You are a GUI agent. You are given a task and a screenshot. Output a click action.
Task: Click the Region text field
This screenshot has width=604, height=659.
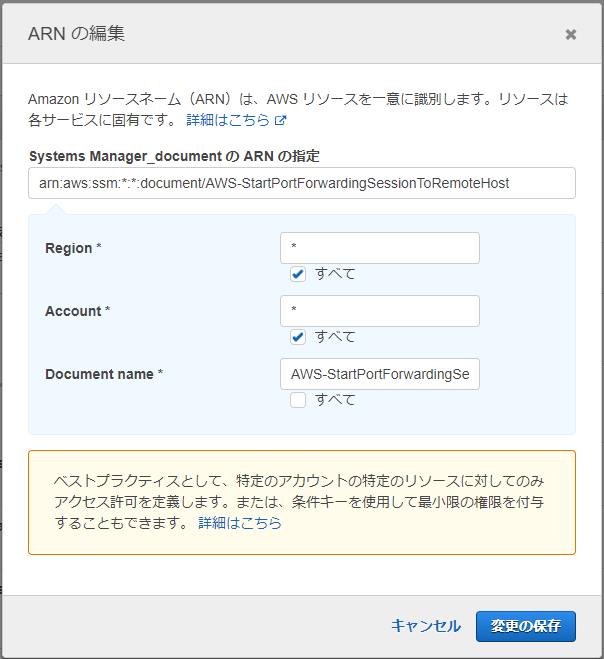click(380, 248)
